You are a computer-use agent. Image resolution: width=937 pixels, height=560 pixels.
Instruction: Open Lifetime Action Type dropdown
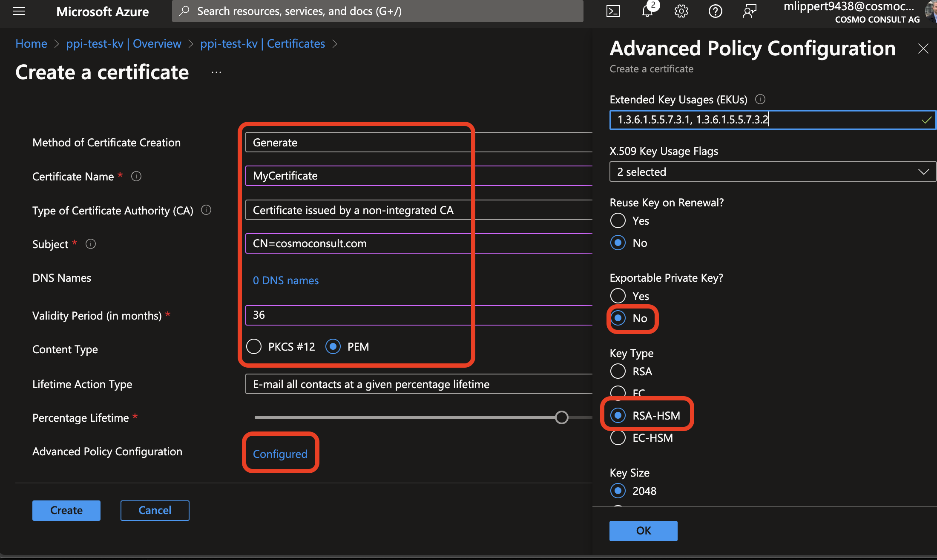pyautogui.click(x=417, y=384)
